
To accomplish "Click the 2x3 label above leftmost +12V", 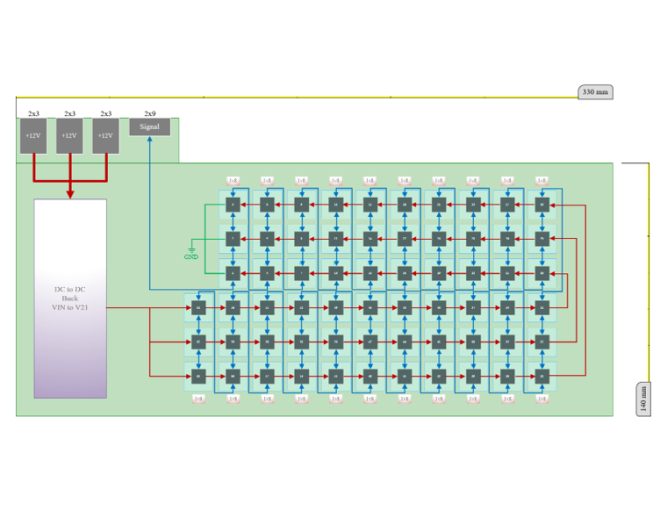I will (33, 113).
